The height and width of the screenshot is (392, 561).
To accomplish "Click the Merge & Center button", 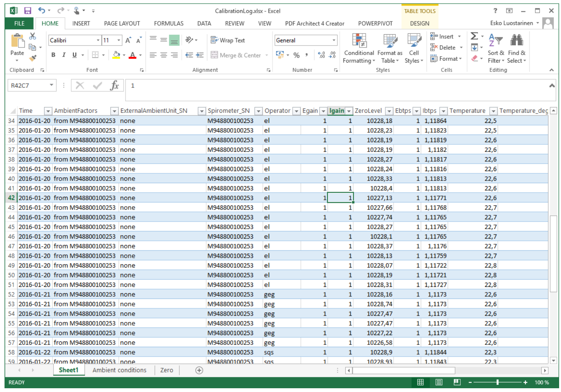I will (236, 55).
